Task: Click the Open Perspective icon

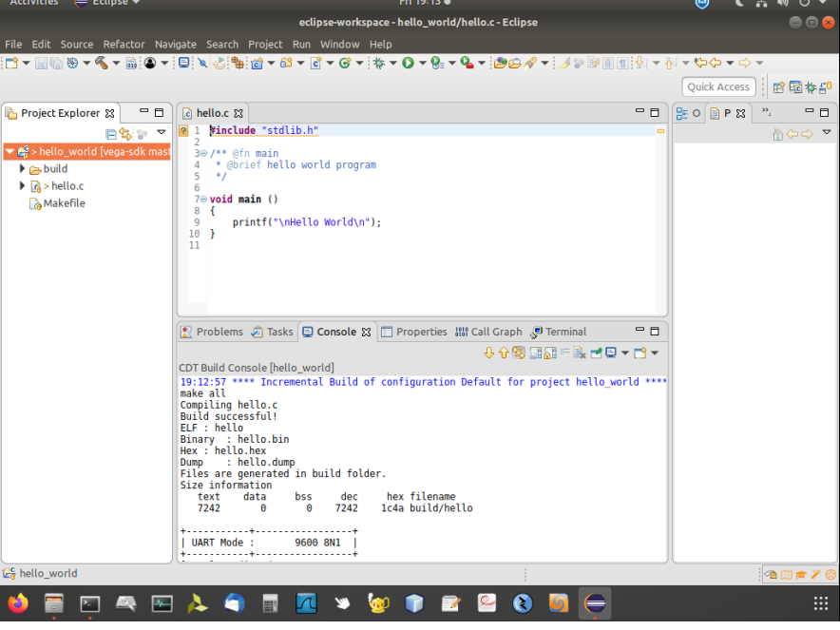Action: (779, 87)
